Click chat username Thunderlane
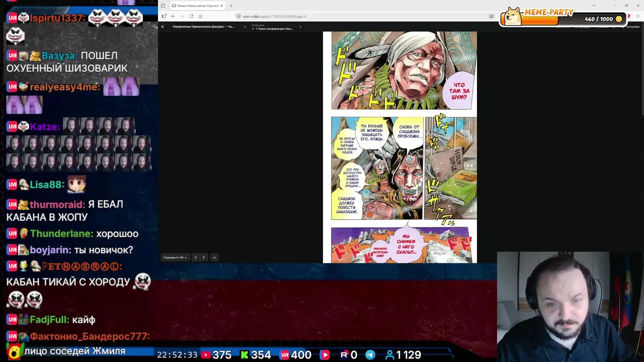The height and width of the screenshot is (362, 644). pyautogui.click(x=61, y=234)
